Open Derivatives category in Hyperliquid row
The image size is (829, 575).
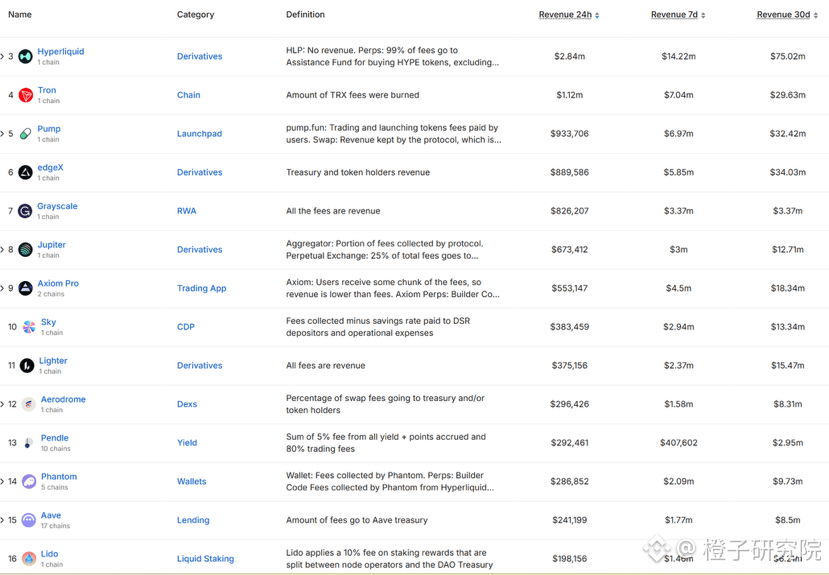(200, 56)
